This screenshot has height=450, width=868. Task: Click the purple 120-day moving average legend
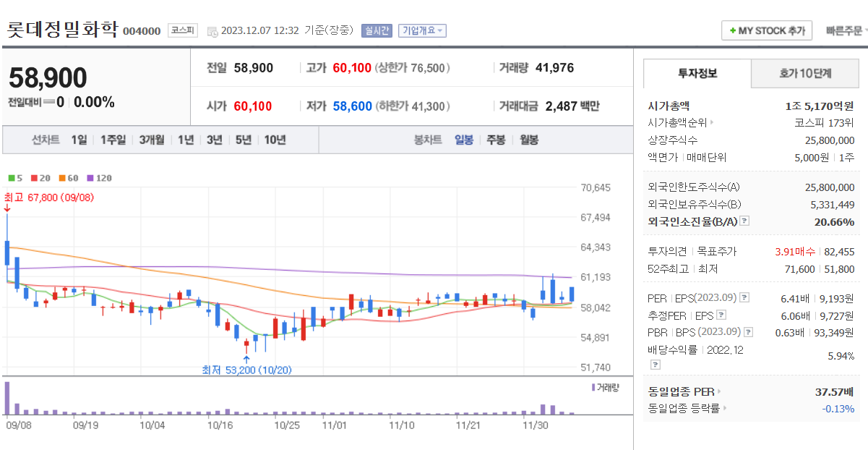pos(100,178)
